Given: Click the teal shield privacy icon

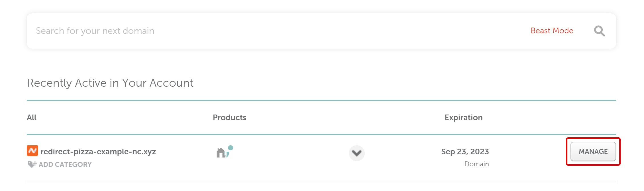Looking at the screenshot, I should click(227, 154).
